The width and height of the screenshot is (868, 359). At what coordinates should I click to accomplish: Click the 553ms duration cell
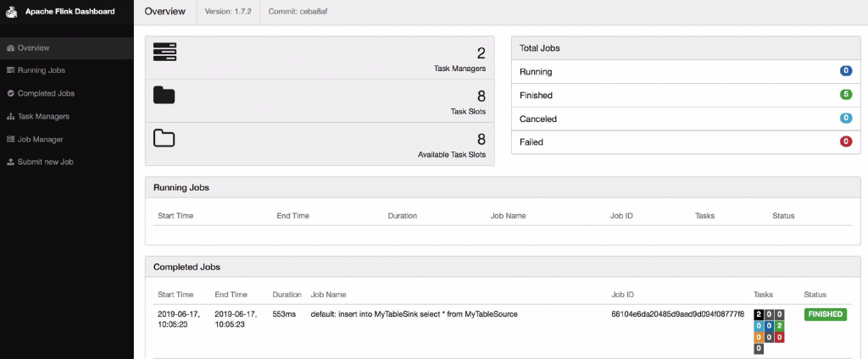(284, 314)
